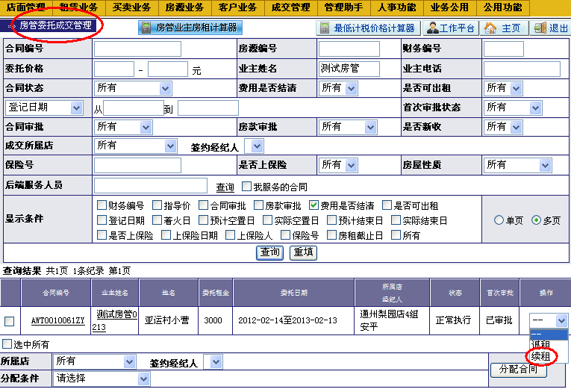Click the 财务编号 input field
The image size is (571, 392).
504,49
